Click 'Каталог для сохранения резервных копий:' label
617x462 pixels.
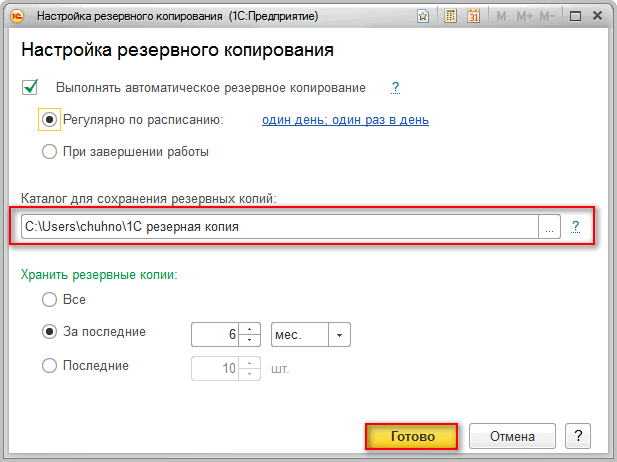point(149,198)
